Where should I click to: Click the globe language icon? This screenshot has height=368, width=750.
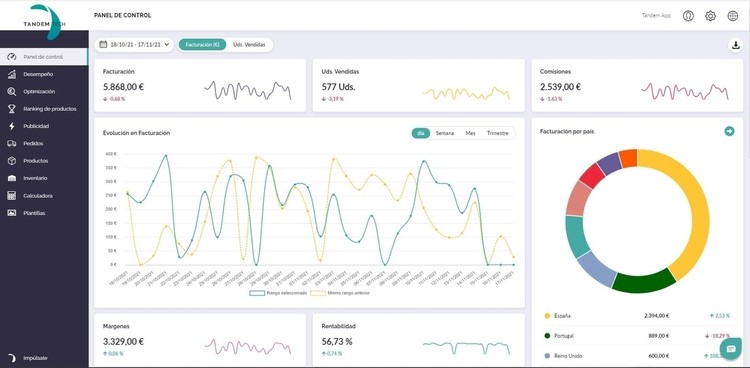tap(733, 16)
